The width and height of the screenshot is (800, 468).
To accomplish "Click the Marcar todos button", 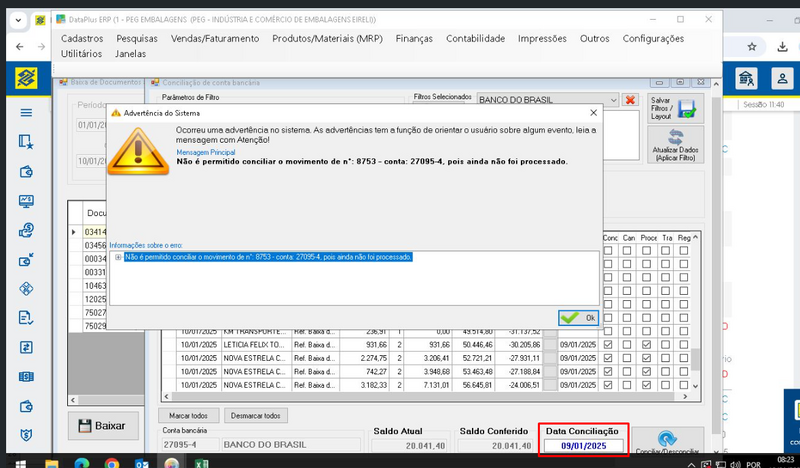I will pyautogui.click(x=188, y=415).
